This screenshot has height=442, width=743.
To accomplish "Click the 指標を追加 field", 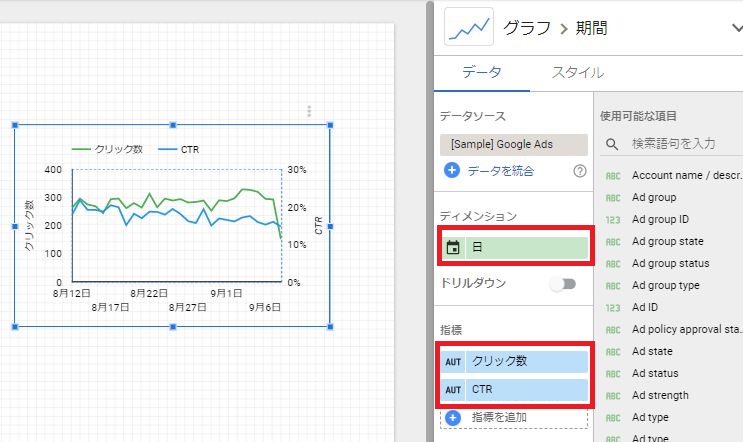I will pos(514,417).
